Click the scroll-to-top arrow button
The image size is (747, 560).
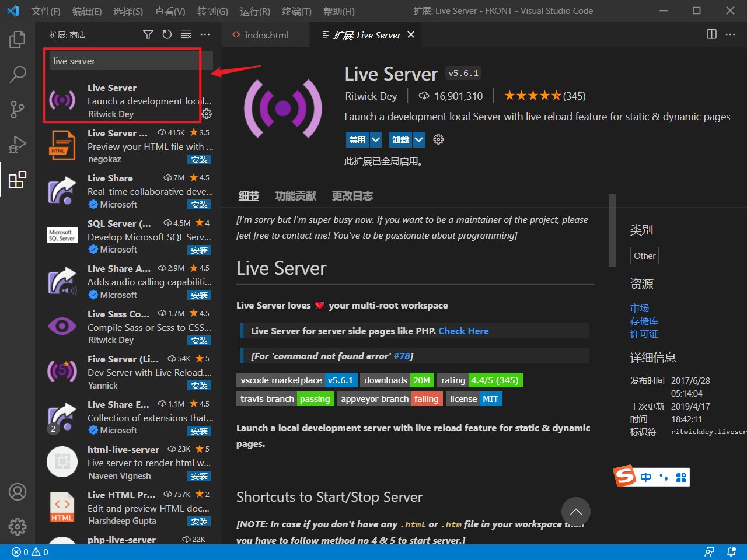click(576, 512)
